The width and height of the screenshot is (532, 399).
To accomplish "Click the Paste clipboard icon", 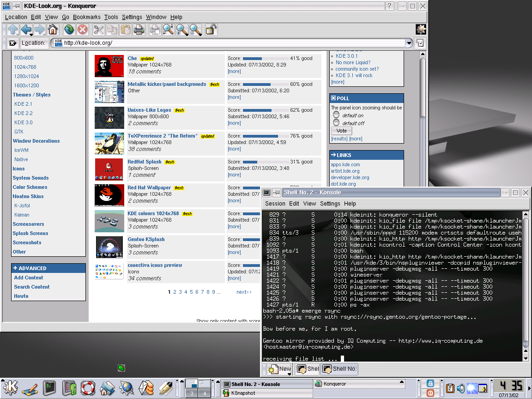I will [x=126, y=30].
